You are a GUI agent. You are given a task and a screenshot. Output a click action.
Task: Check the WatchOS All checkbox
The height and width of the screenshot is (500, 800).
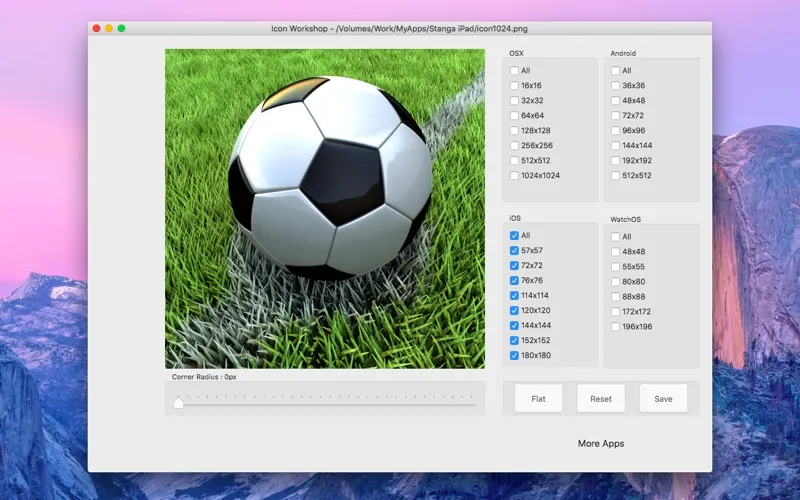(x=616, y=237)
